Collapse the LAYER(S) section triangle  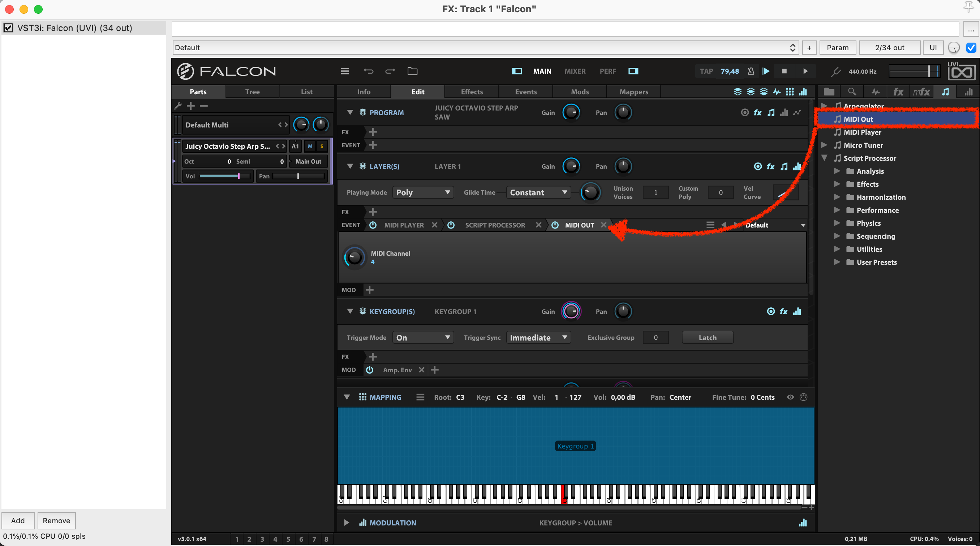(350, 166)
